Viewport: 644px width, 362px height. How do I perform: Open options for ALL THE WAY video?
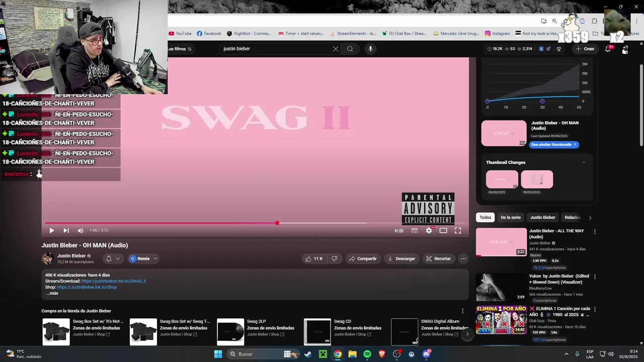pyautogui.click(x=595, y=232)
